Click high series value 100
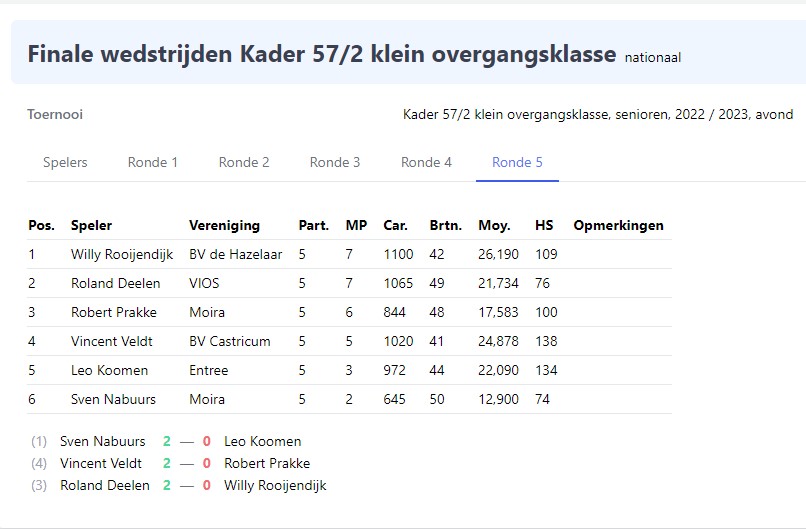This screenshot has height=529, width=806. tap(546, 312)
